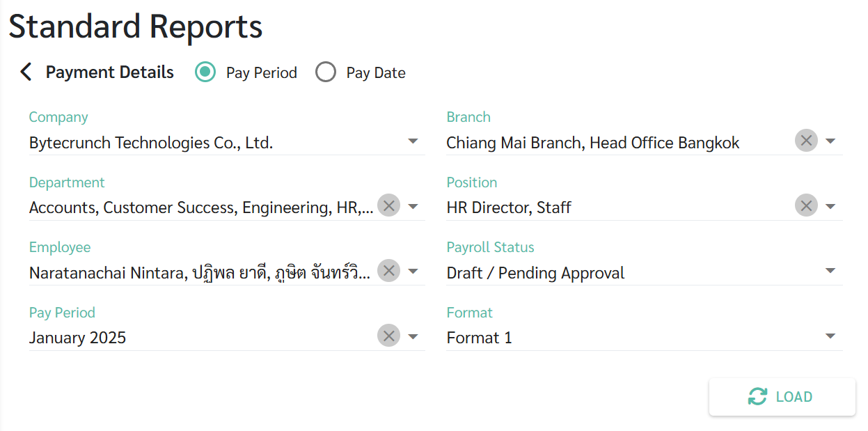Clear the Department selection with the X icon
The image size is (868, 431).
click(x=388, y=205)
